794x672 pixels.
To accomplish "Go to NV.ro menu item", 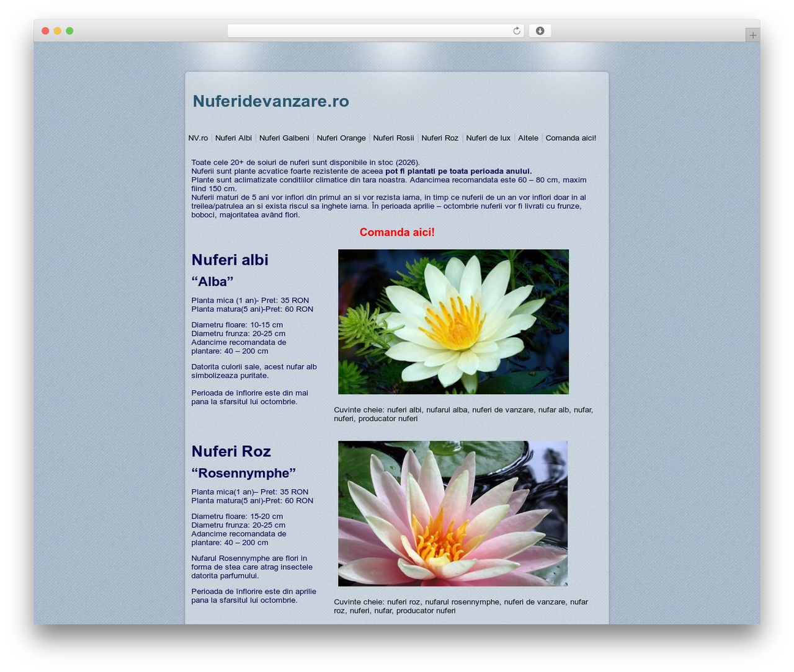I will coord(198,138).
